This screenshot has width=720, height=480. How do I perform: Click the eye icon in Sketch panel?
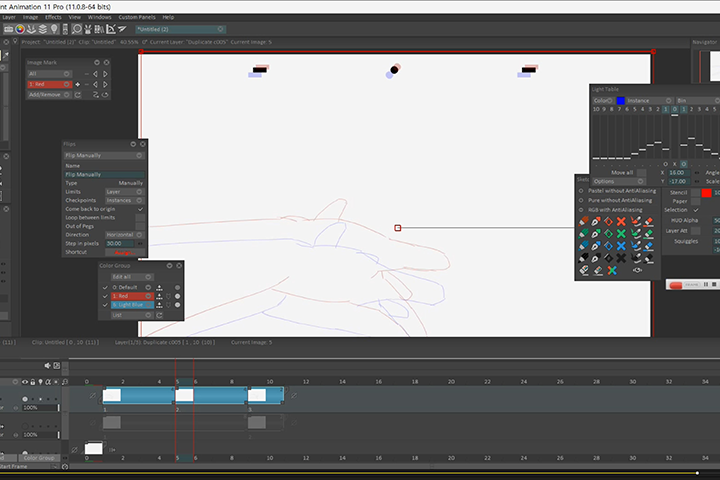(x=637, y=270)
